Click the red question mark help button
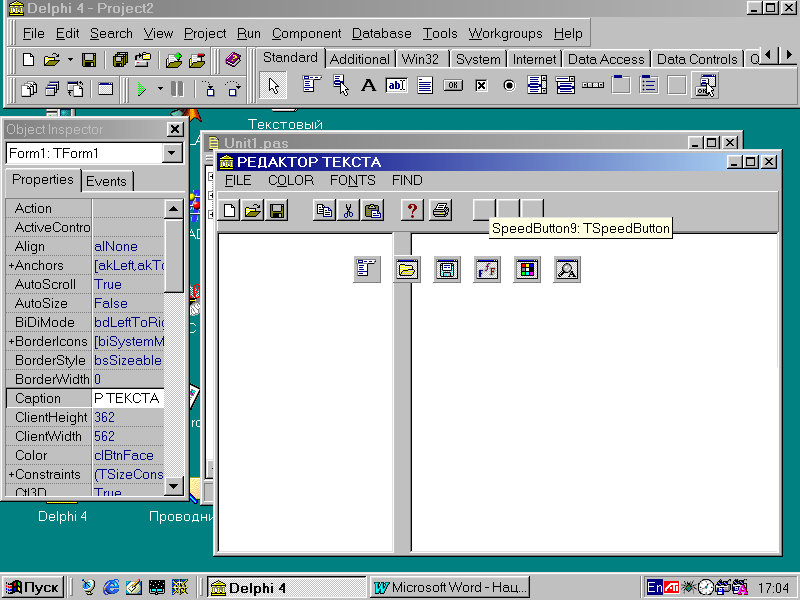 (x=412, y=210)
